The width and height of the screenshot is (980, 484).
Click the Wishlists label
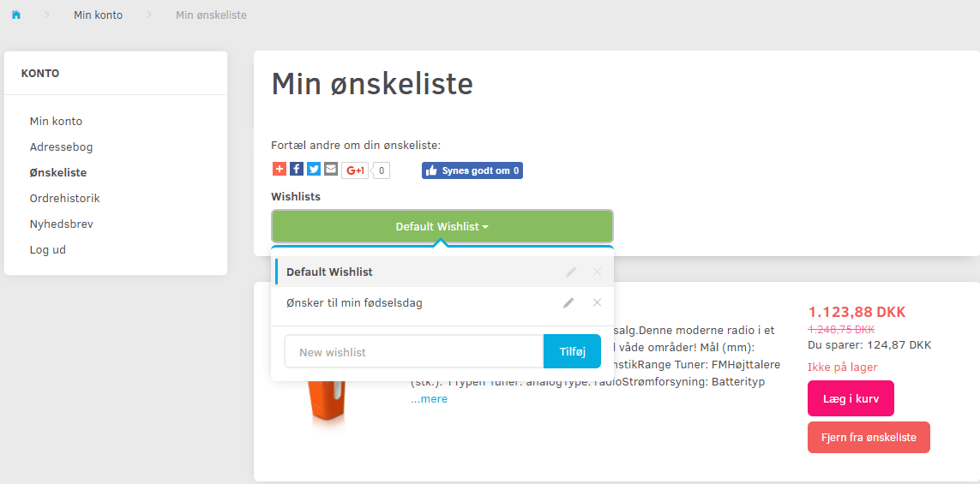coord(296,197)
